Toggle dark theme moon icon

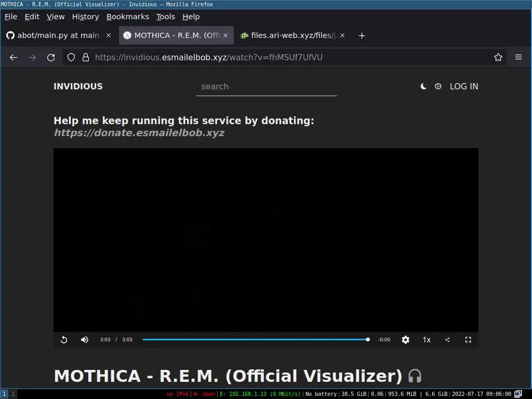click(423, 87)
